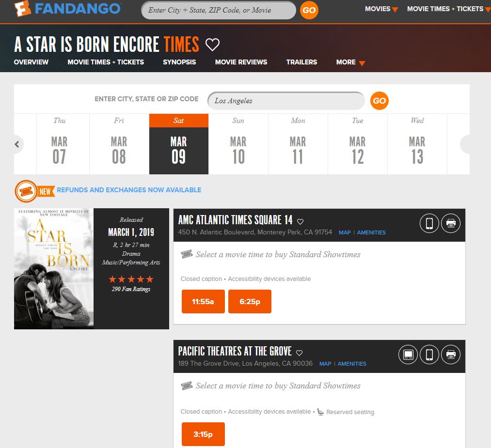Open AMC Atlantic Times Square 14 theater title
The image size is (491, 448).
click(x=235, y=220)
